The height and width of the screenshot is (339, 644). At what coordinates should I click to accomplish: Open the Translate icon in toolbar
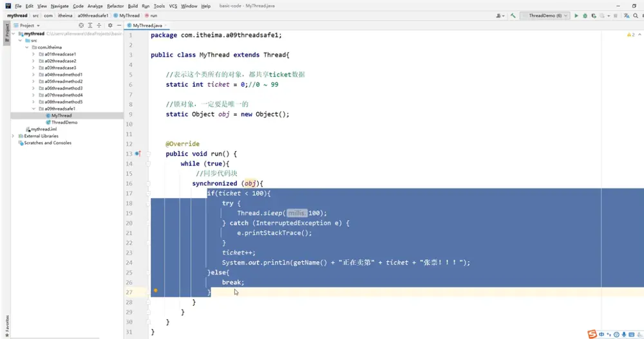(627, 15)
